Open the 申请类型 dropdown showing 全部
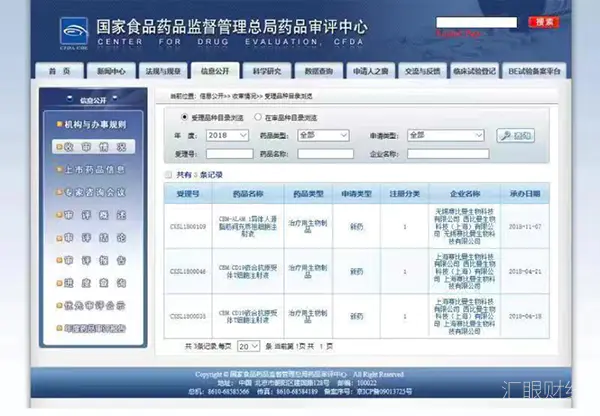The image size is (600, 416). coord(445,135)
